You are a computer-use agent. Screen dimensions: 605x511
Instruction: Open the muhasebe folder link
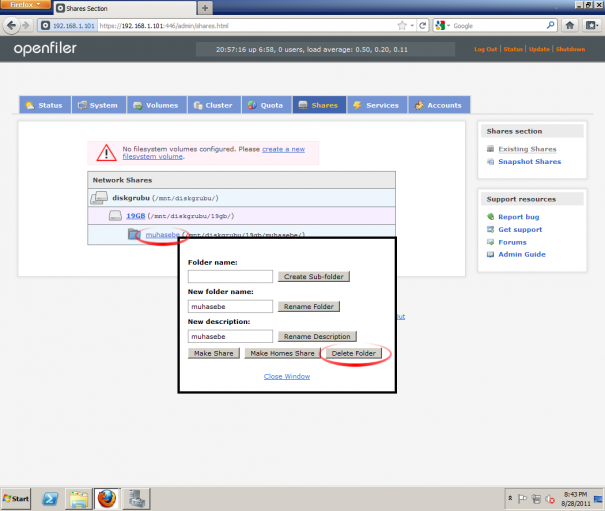pyautogui.click(x=162, y=235)
